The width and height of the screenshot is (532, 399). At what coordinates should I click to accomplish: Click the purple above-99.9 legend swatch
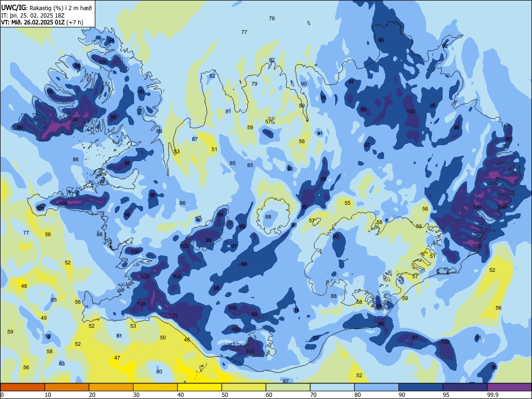pyautogui.click(x=509, y=387)
